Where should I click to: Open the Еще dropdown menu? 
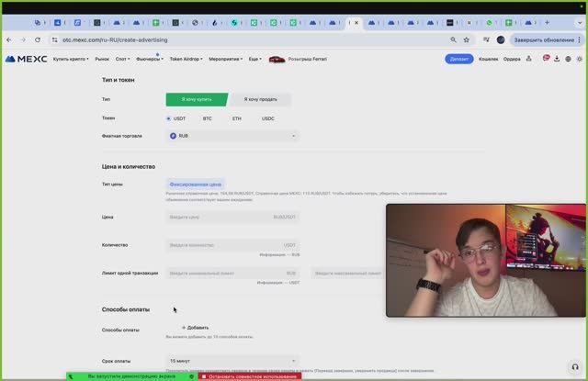255,59
